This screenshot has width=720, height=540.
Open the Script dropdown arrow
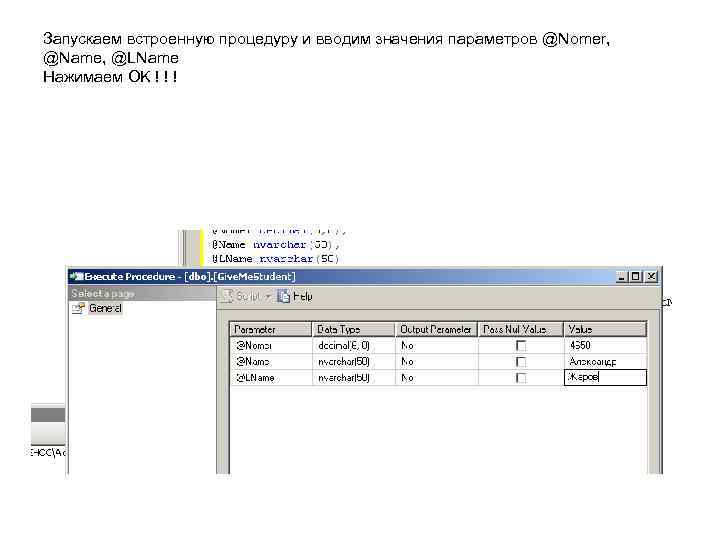(x=268, y=297)
